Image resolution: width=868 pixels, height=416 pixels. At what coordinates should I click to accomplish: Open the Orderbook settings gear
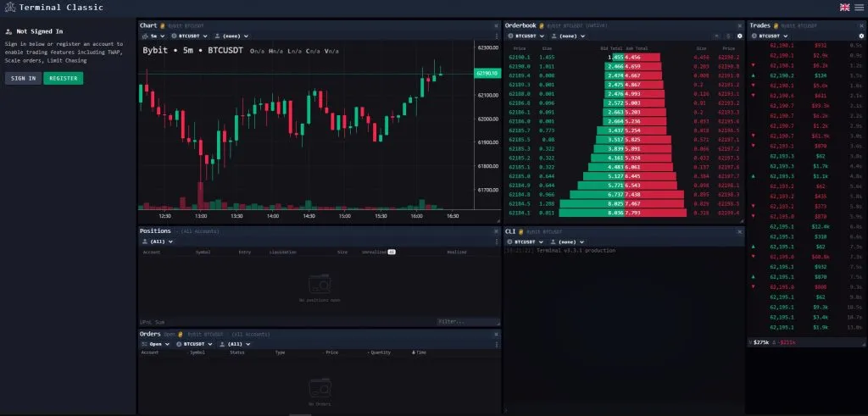(x=739, y=36)
